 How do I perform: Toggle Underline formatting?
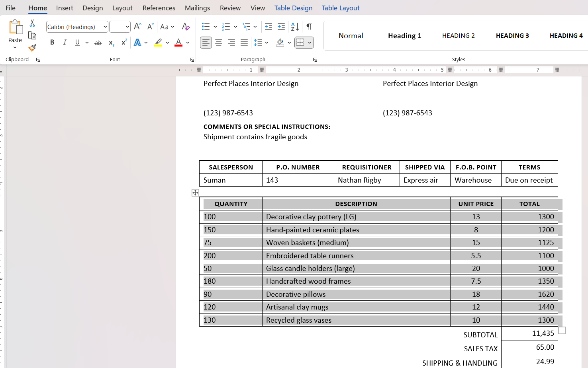pos(77,43)
